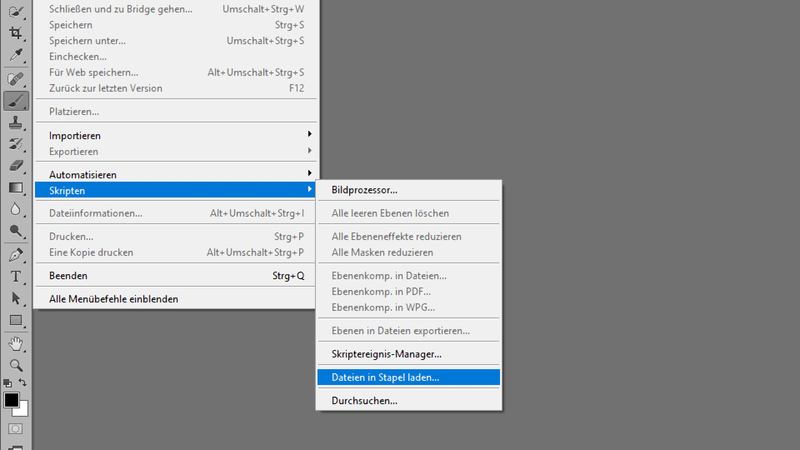This screenshot has width=800, height=450.
Task: Open the Automatisieren menu entry
Action: click(176, 174)
